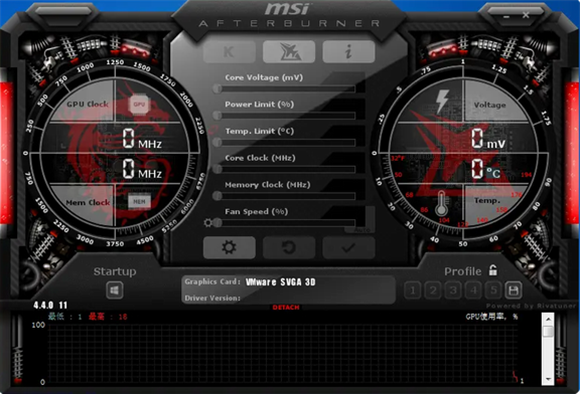Click the Powered by Rivatuner text
This screenshot has height=394, width=580.
[531, 306]
